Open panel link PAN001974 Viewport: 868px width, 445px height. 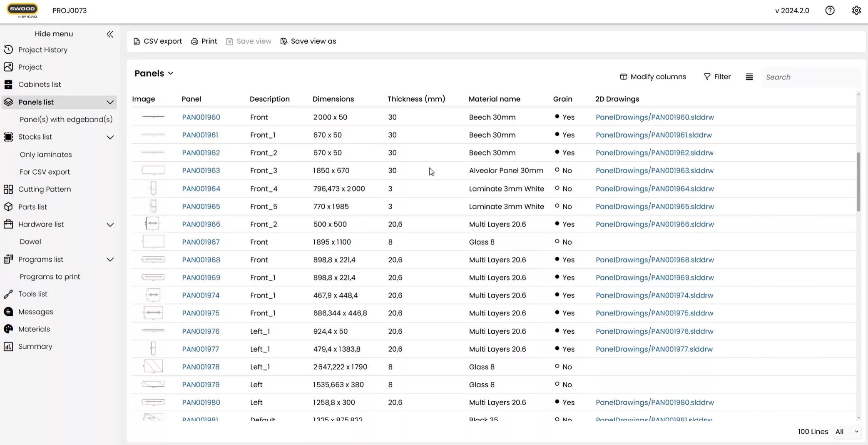201,295
